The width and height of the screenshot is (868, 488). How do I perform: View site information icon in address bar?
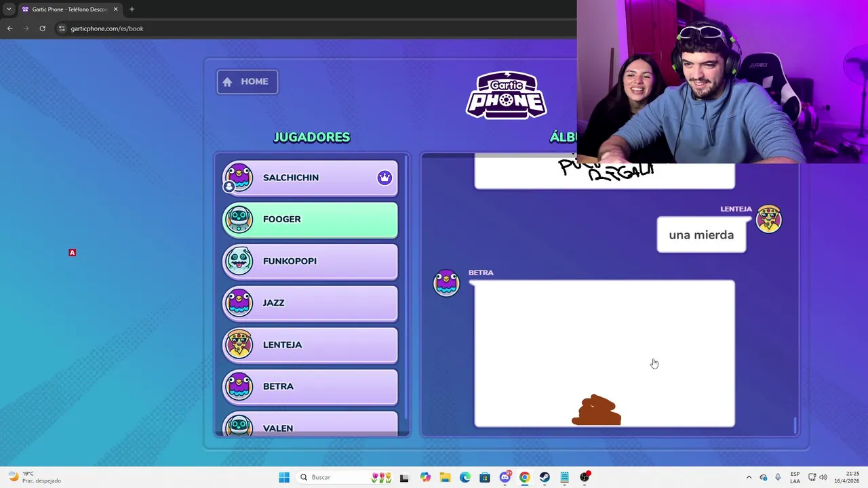tap(62, 28)
